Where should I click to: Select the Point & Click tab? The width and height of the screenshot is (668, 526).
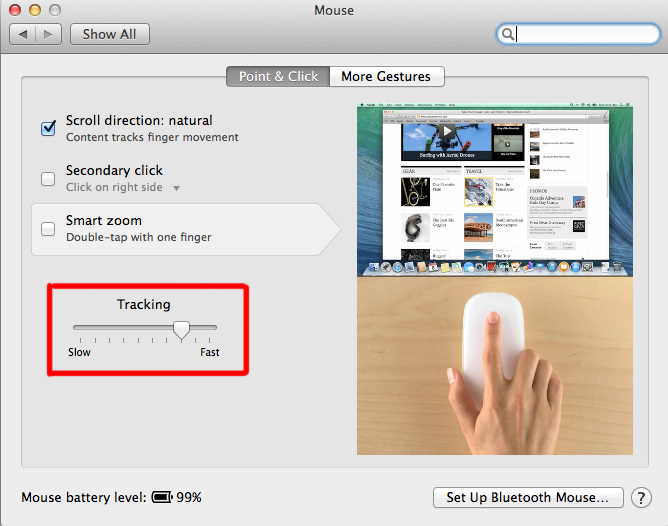[278, 76]
